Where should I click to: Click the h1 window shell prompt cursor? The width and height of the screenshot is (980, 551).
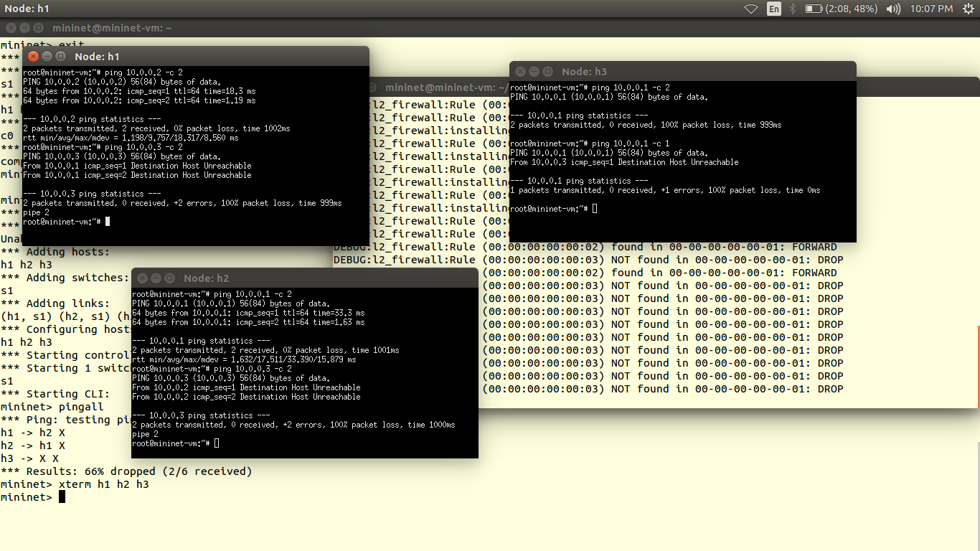108,222
